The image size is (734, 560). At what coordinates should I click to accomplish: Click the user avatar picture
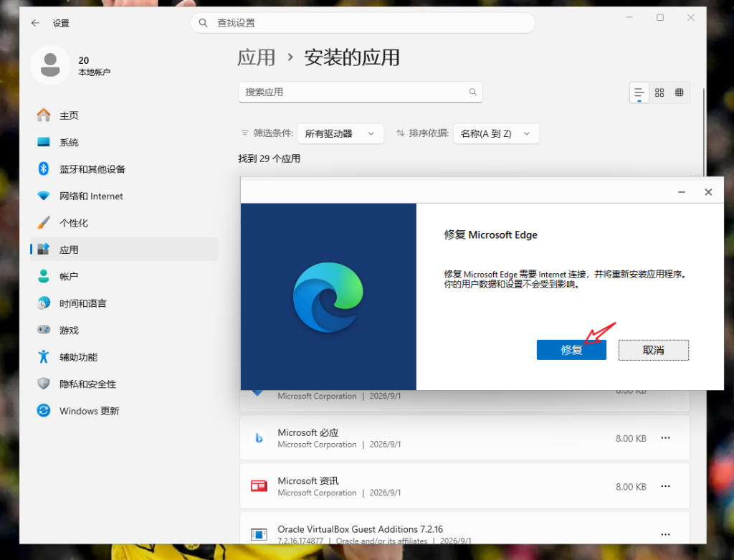coord(50,65)
